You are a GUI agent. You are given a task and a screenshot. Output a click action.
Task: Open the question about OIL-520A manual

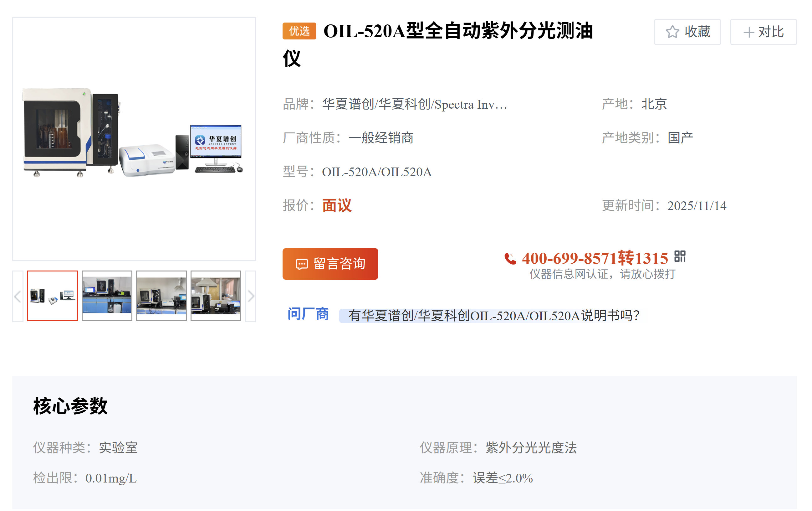pyautogui.click(x=493, y=316)
